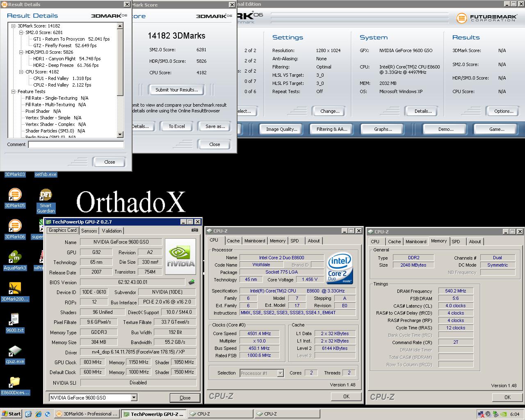Click the GPU-Z Close button
The width and height of the screenshot is (525, 420).
click(x=185, y=398)
